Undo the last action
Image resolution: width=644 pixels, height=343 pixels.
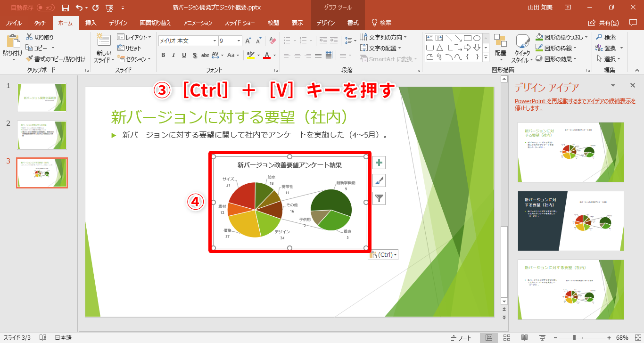pos(79,8)
